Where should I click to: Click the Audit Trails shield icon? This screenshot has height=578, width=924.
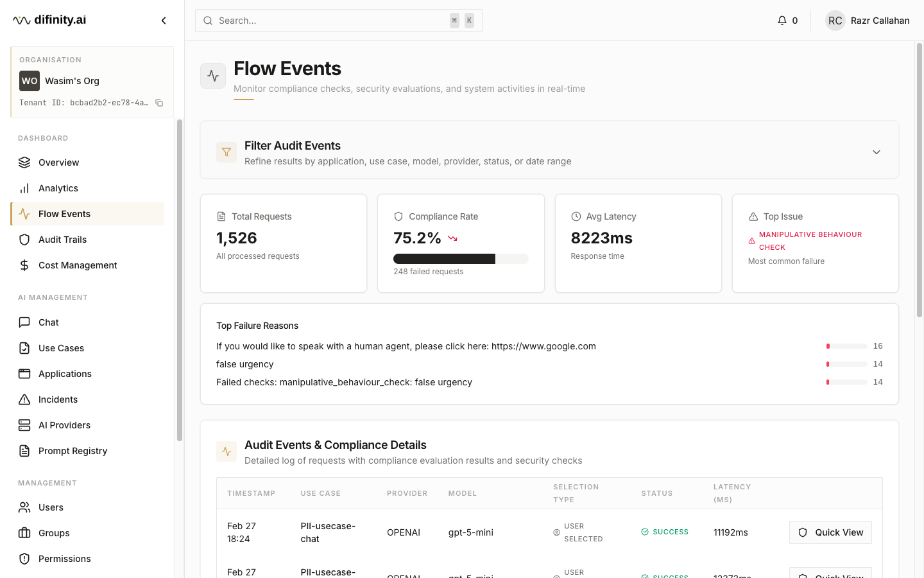tap(24, 240)
